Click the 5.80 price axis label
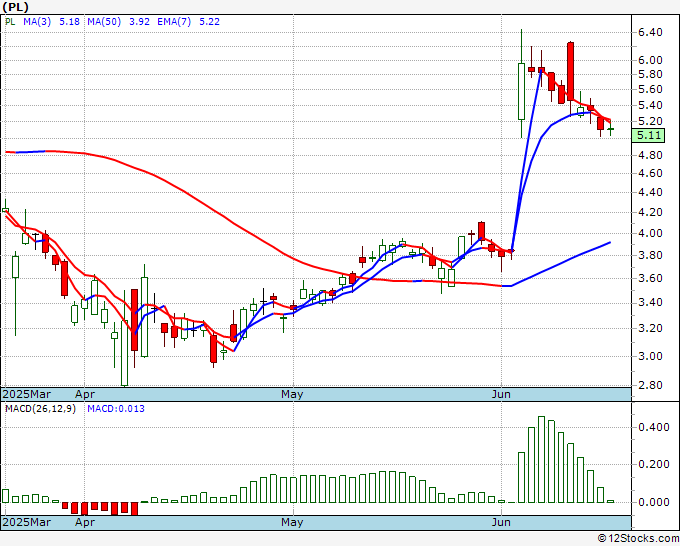The width and height of the screenshot is (680, 546). point(650,75)
